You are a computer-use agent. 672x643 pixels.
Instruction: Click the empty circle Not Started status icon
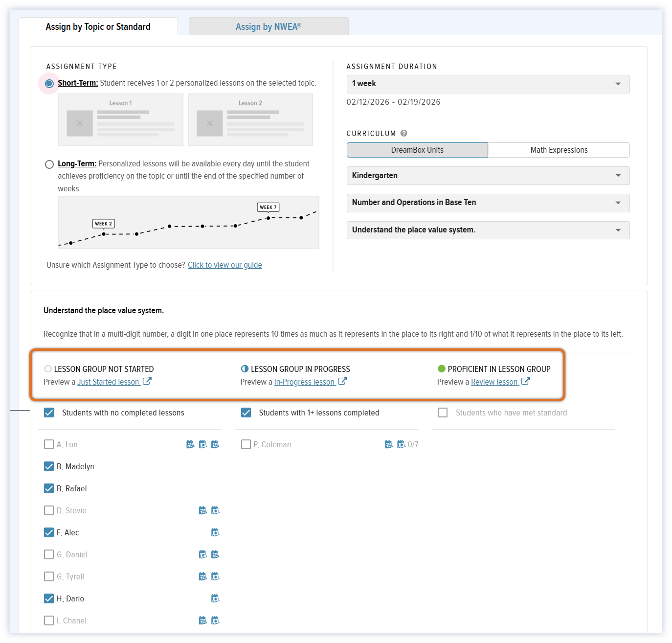point(48,369)
